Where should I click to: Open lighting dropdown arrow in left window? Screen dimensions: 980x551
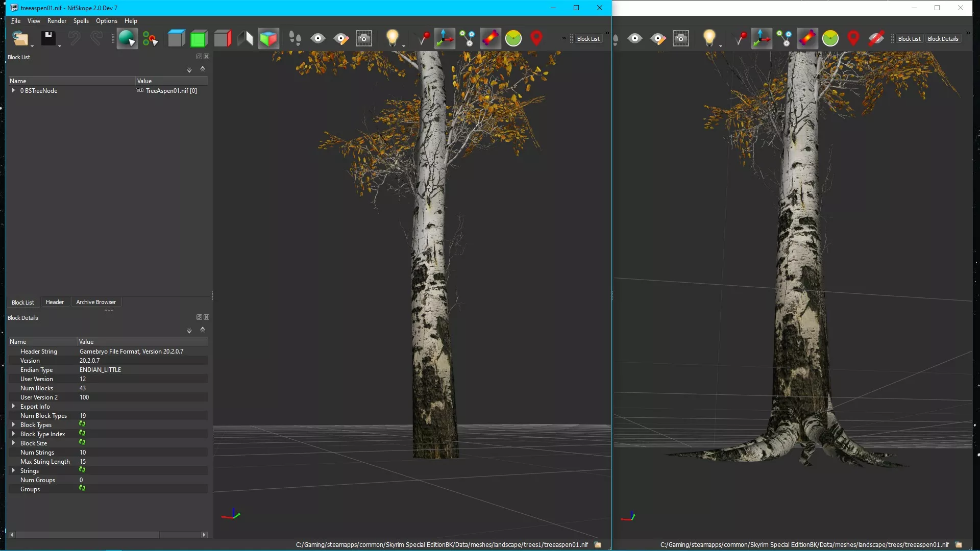click(x=404, y=46)
